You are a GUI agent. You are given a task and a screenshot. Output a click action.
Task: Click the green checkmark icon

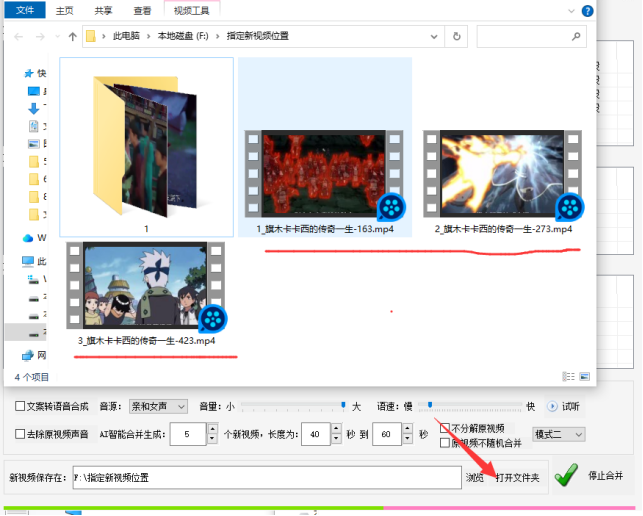click(566, 475)
